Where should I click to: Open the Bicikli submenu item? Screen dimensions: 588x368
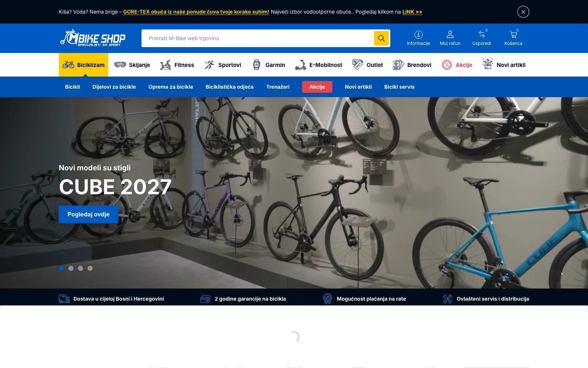72,87
